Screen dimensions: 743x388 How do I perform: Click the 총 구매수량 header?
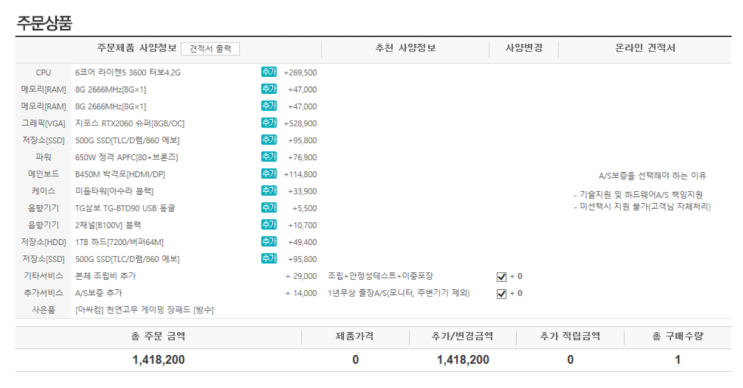click(x=678, y=336)
